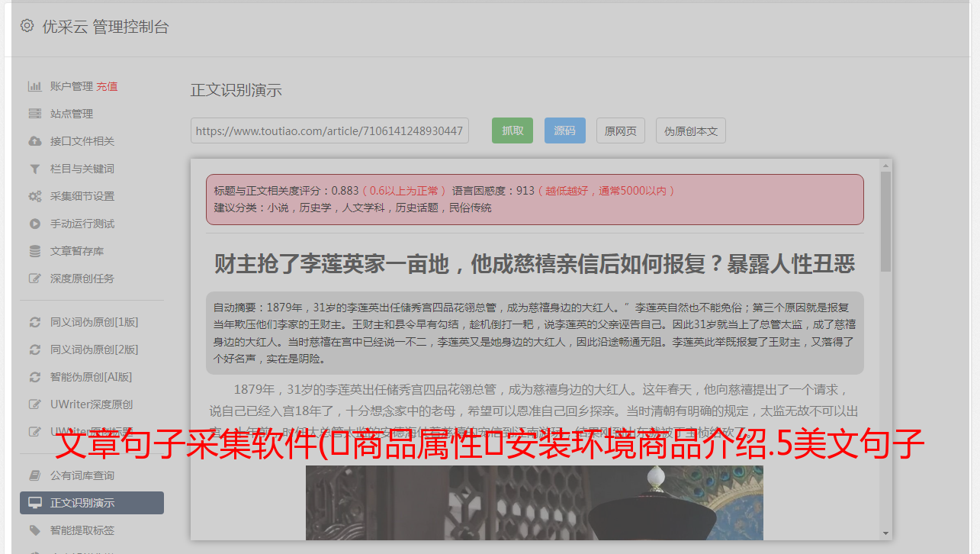
Task: Click the scroll down arrow of article panel
Action: click(x=885, y=533)
